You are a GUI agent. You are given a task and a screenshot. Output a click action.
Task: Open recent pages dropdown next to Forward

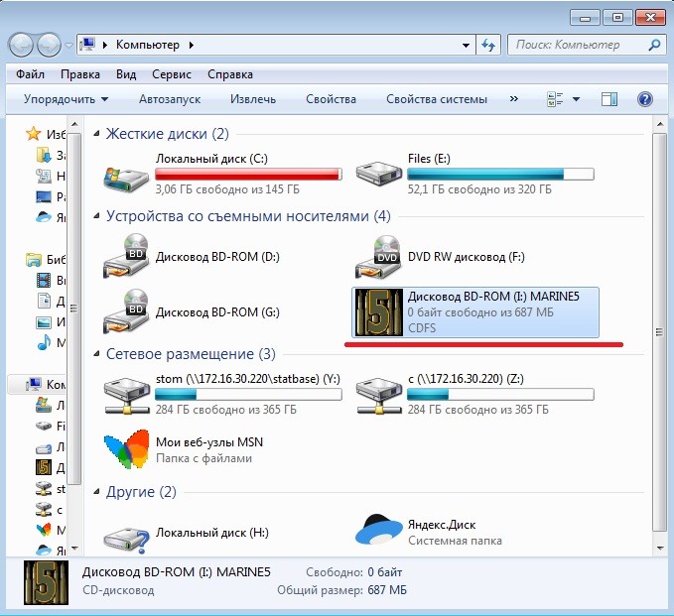pos(68,45)
